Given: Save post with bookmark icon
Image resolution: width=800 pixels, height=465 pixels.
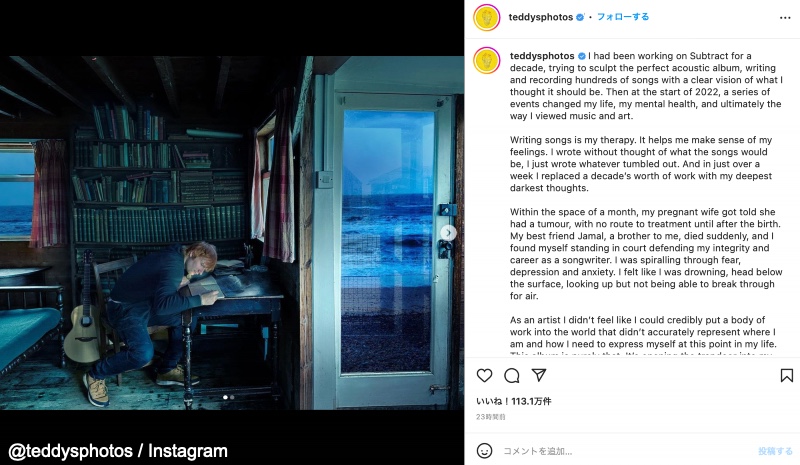Looking at the screenshot, I should (x=787, y=376).
